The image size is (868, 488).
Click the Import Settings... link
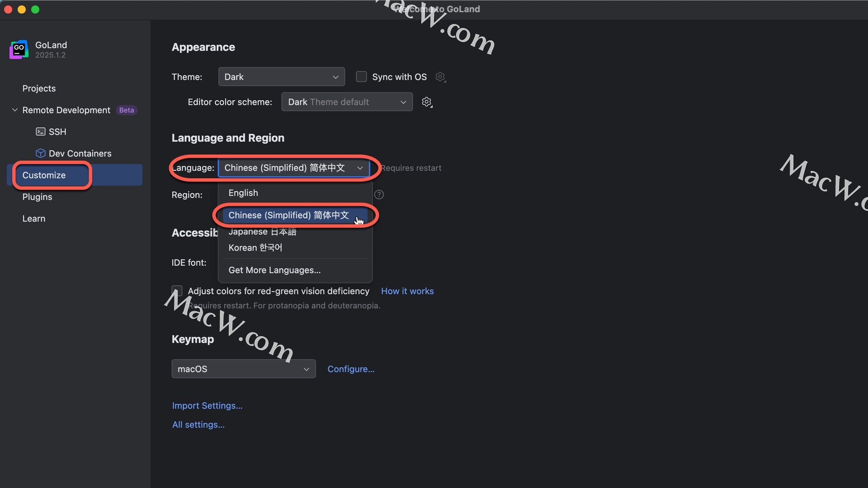point(207,405)
